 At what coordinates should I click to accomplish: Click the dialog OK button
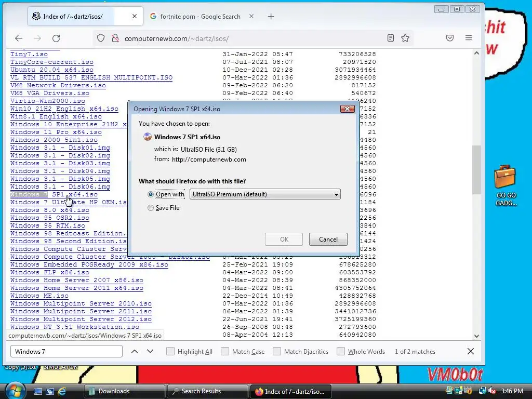(x=284, y=239)
